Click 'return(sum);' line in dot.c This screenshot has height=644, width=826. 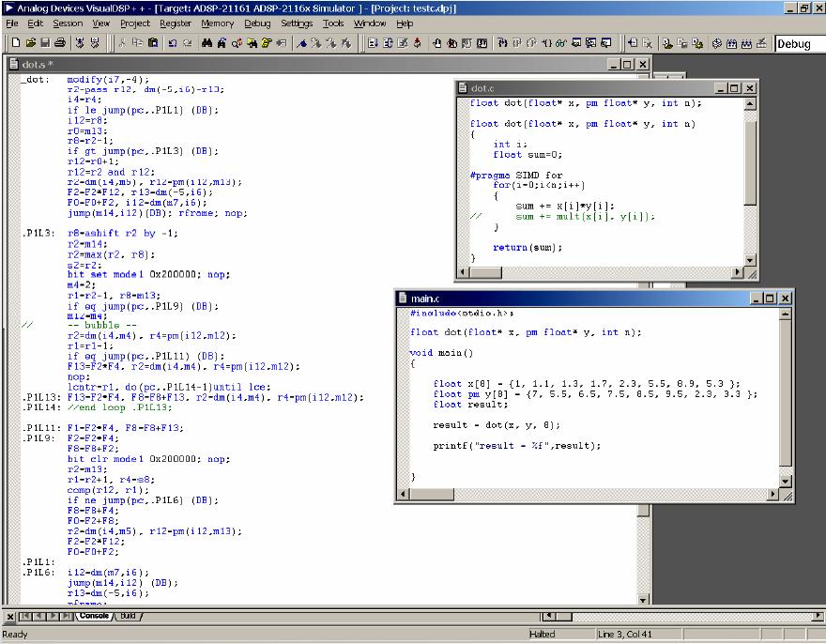tap(528, 247)
